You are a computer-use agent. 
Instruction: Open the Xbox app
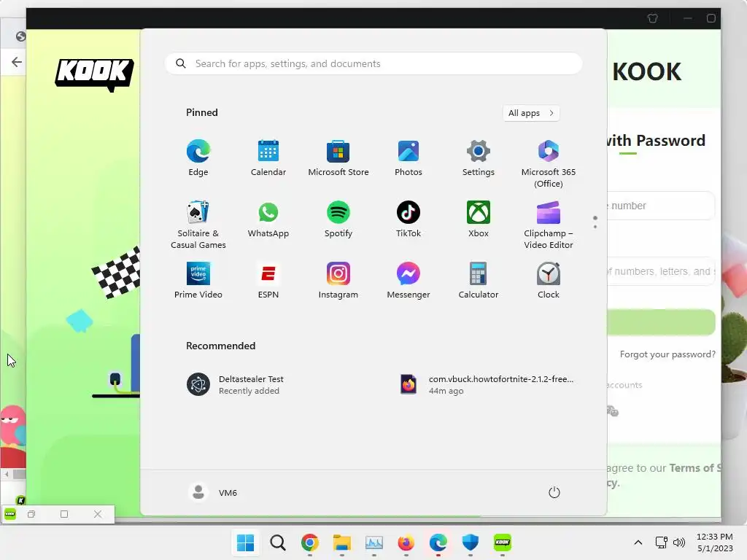[479, 219]
